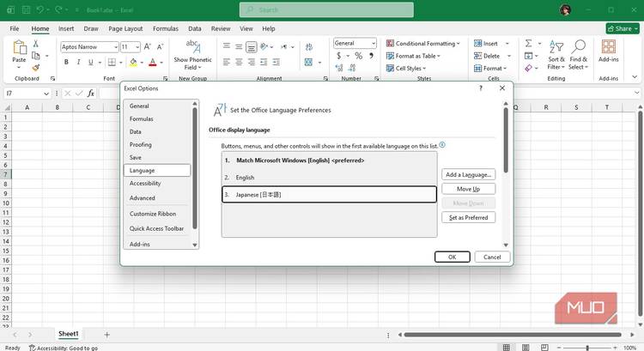Click the info icon after language description
The image size is (644, 351).
coord(442,145)
